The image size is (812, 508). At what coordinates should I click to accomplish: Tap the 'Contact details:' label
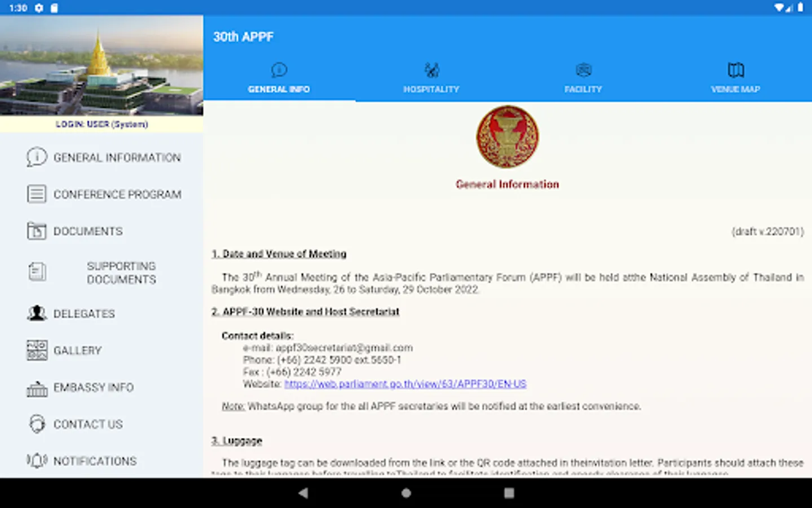(x=257, y=336)
